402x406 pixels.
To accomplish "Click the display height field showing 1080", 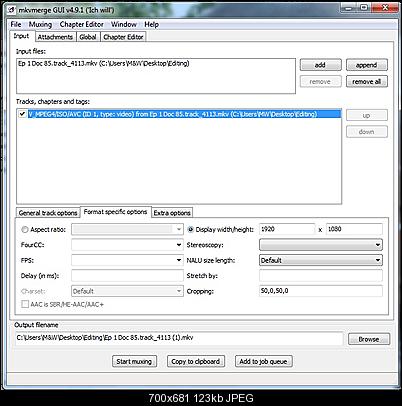I will [x=354, y=229].
